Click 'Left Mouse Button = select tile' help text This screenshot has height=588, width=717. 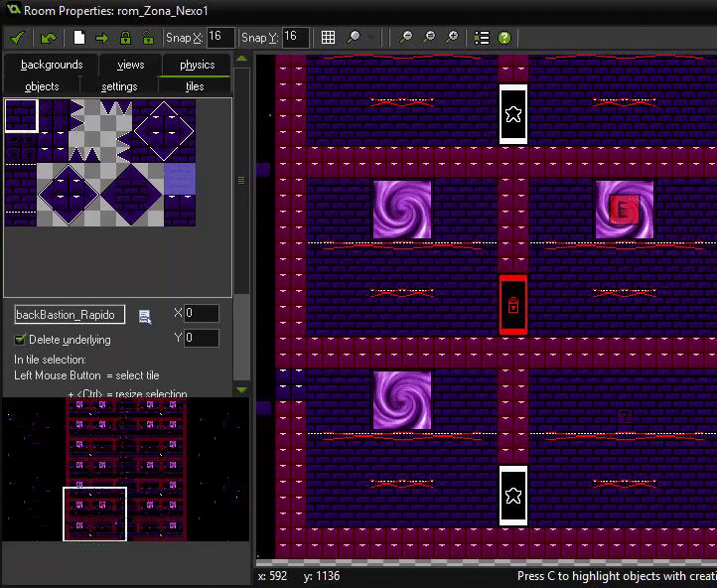click(86, 375)
